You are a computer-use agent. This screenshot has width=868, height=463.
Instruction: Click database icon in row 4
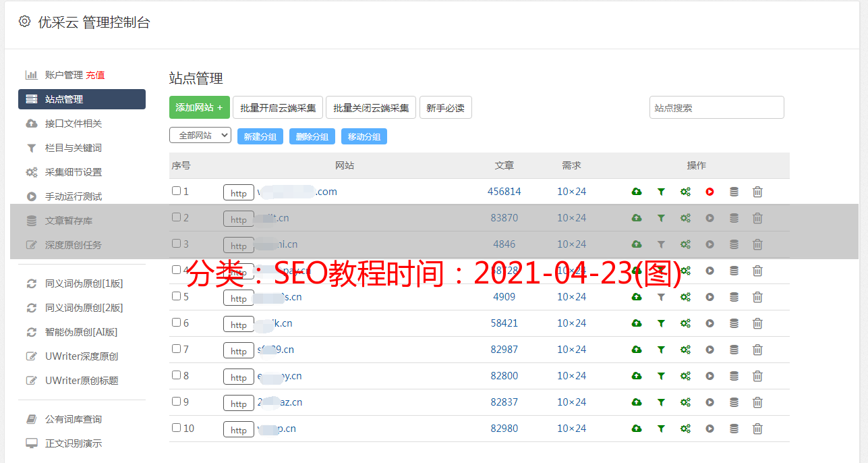(734, 271)
